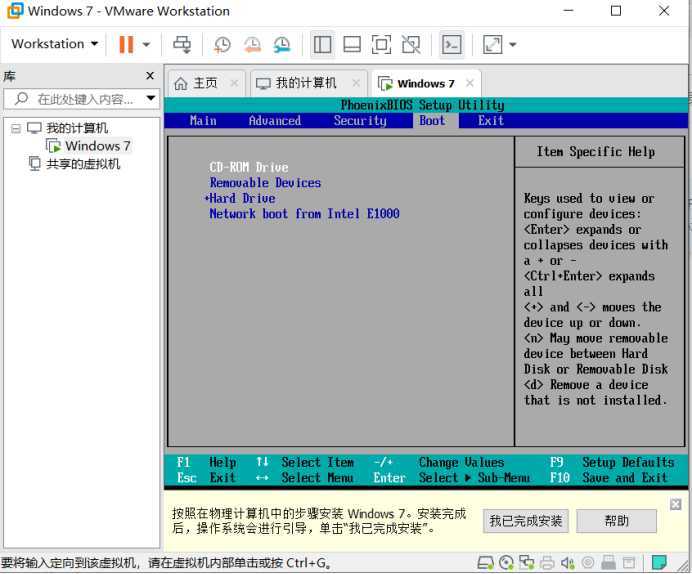Viewport: 692px width, 574px height.
Task: Click the message log icon
Action: 659,563
